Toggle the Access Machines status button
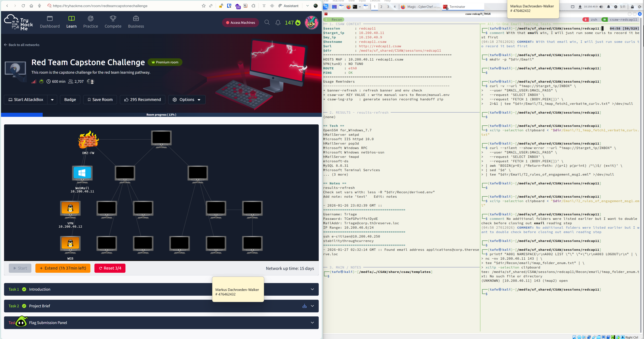 pos(240,22)
